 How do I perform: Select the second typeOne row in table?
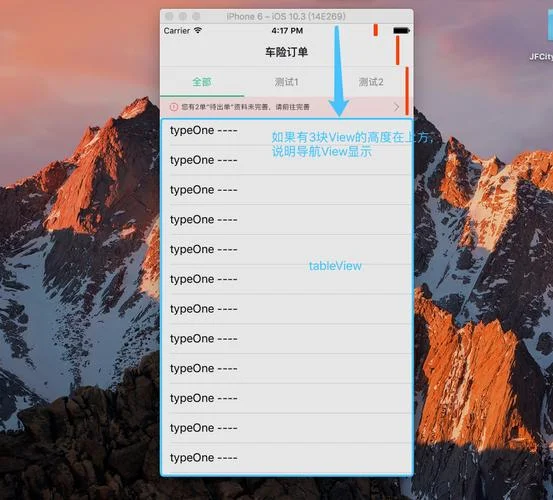click(287, 160)
